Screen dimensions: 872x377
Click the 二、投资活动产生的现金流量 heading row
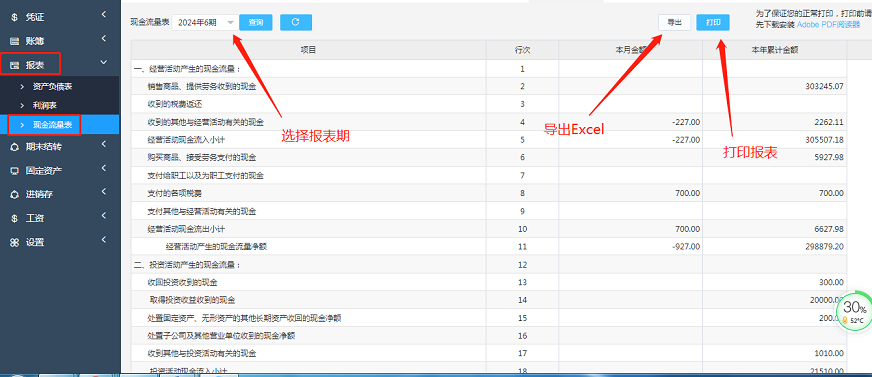[489, 264]
